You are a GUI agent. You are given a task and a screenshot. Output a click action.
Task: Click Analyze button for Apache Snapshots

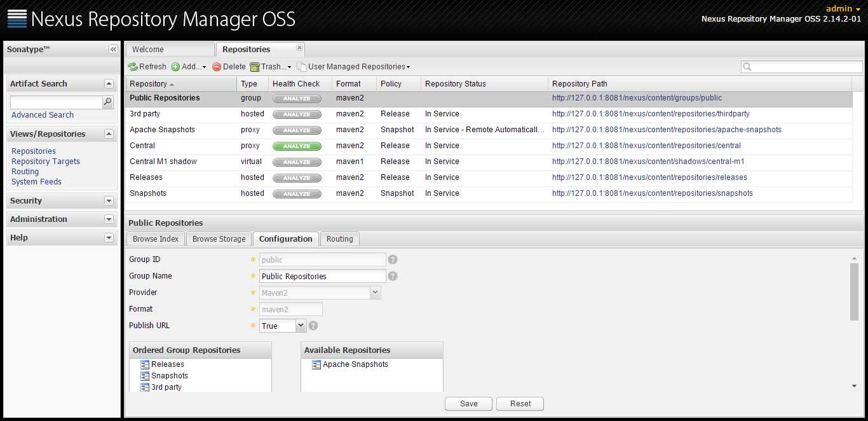[297, 130]
